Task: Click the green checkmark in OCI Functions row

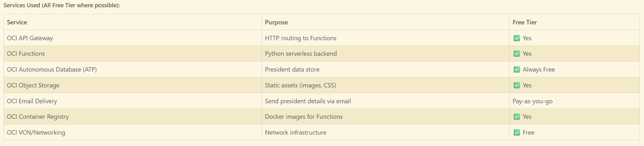Action: pos(517,54)
